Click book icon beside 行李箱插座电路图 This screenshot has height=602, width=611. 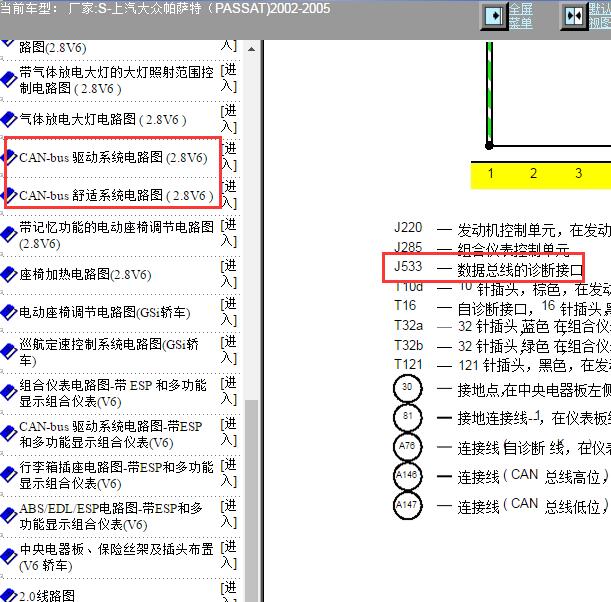(x=8, y=475)
